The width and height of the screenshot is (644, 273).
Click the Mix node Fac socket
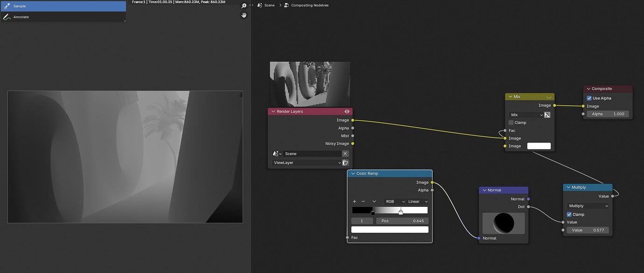[x=505, y=130]
